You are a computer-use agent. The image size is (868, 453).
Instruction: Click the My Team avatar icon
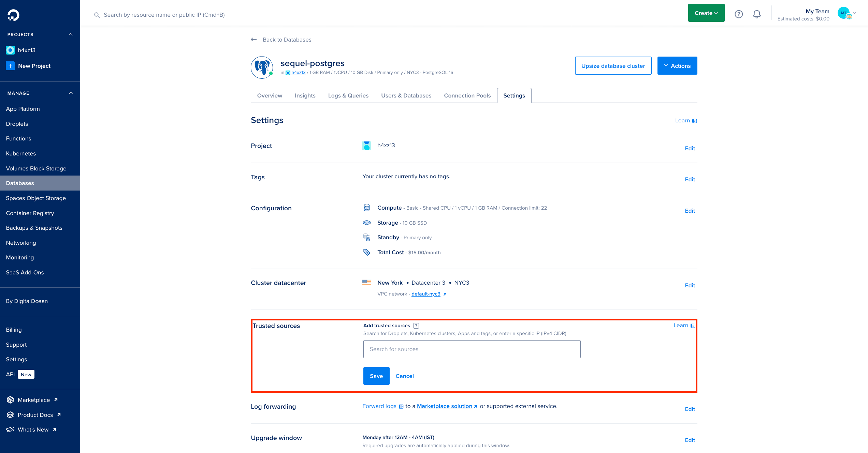point(844,13)
